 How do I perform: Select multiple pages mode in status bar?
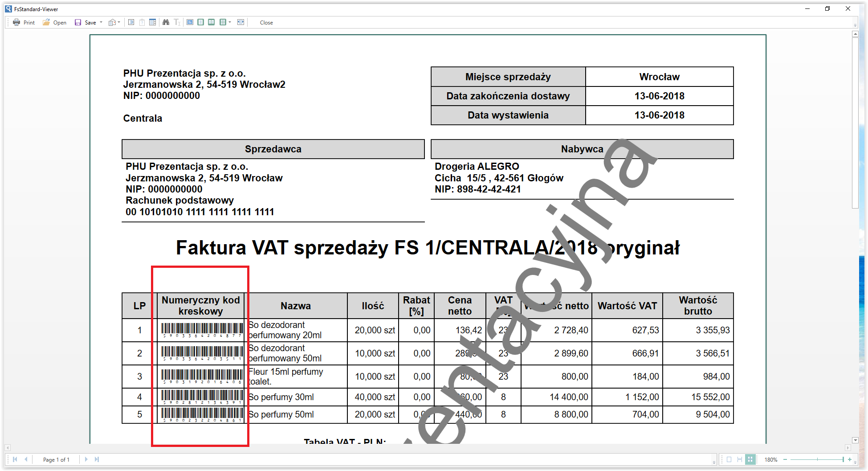[750, 459]
